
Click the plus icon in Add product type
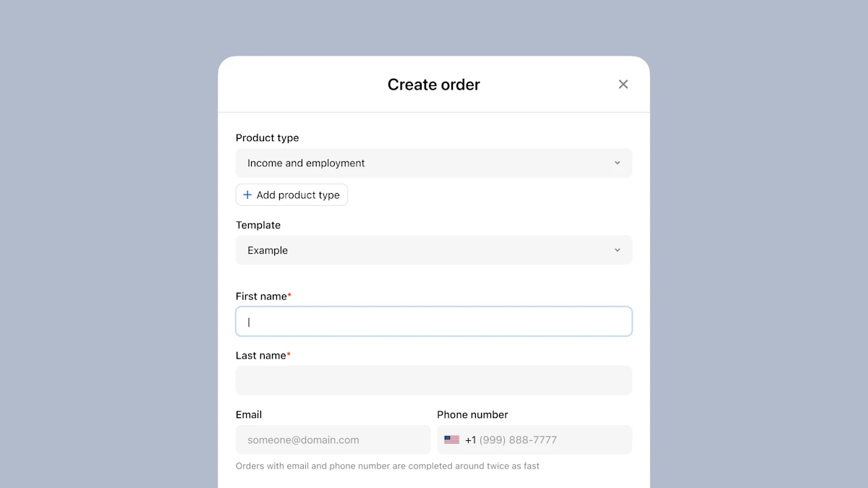coord(247,195)
